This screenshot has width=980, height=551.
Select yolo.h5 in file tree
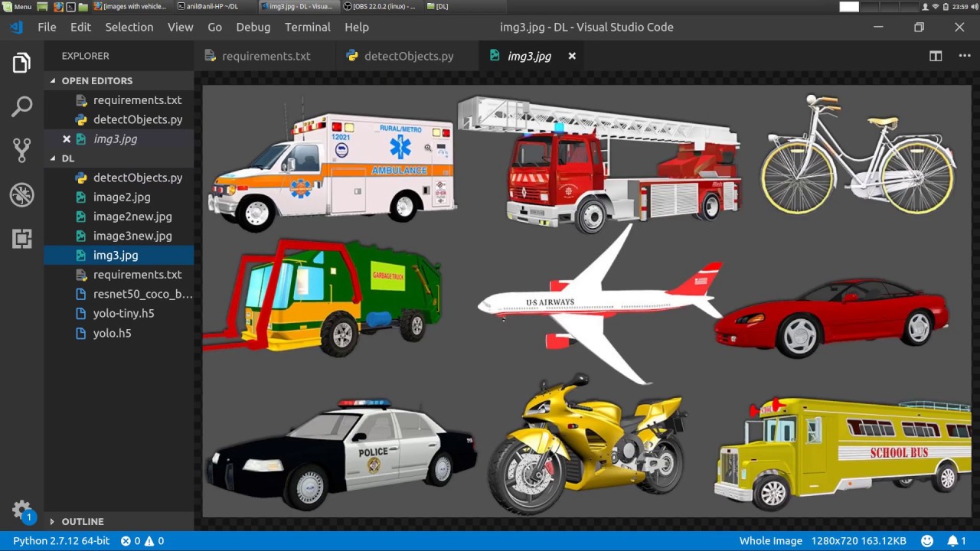click(x=119, y=333)
